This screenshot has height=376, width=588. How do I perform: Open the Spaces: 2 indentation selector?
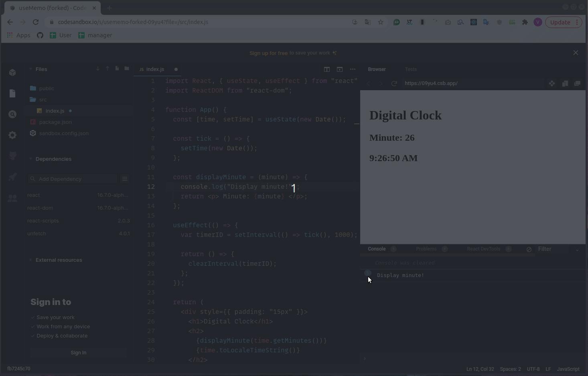point(510,369)
